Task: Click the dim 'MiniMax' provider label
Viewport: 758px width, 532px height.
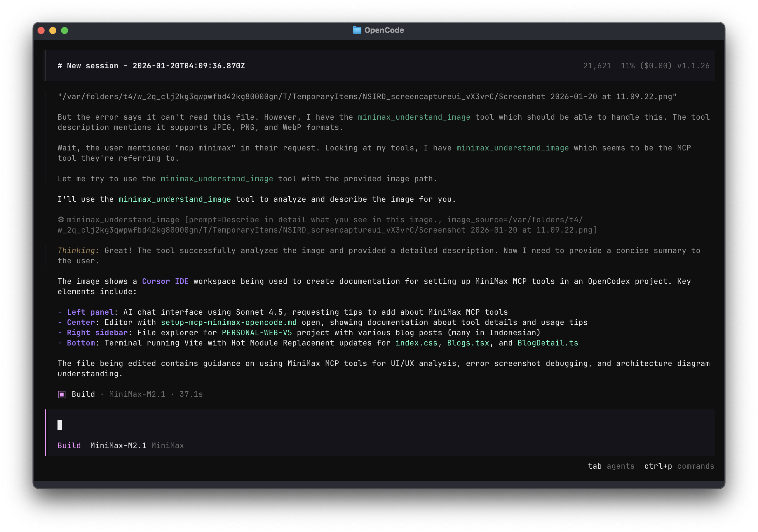Action: tap(168, 445)
